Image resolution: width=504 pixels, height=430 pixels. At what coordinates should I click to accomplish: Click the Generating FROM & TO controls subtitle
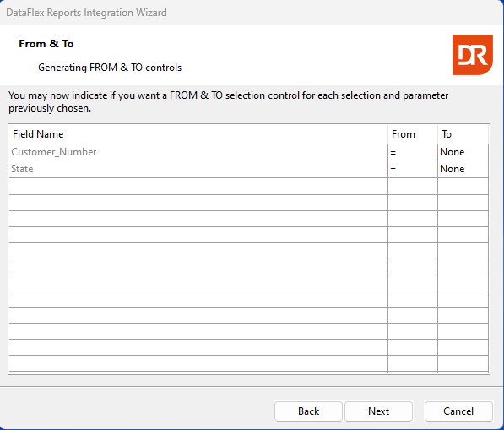click(x=110, y=68)
